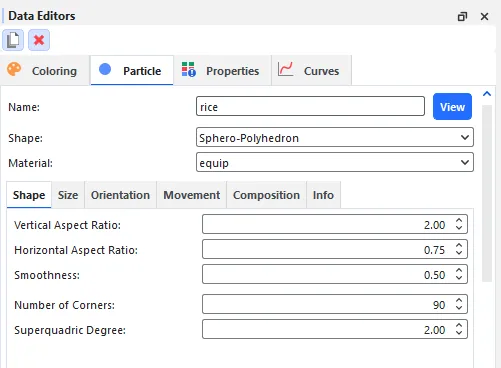Open the Composition sub-tab

coord(266,195)
